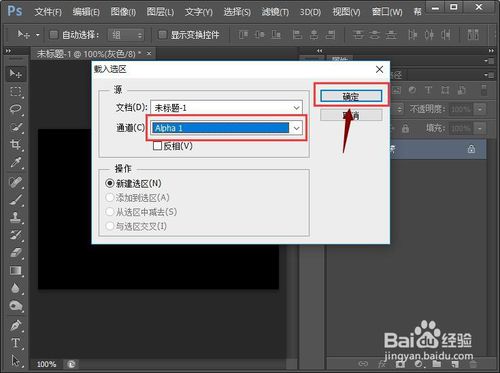This screenshot has height=373, width=500.
Task: Click the link layers icon
Action: pos(363,364)
